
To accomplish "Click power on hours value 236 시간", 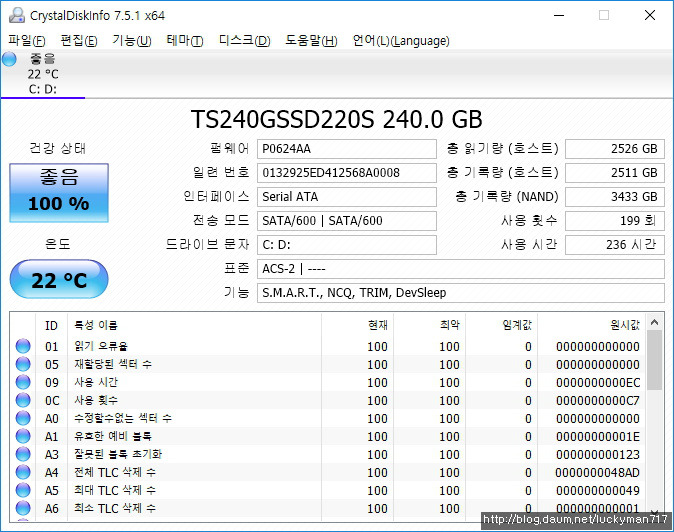I will [x=615, y=245].
